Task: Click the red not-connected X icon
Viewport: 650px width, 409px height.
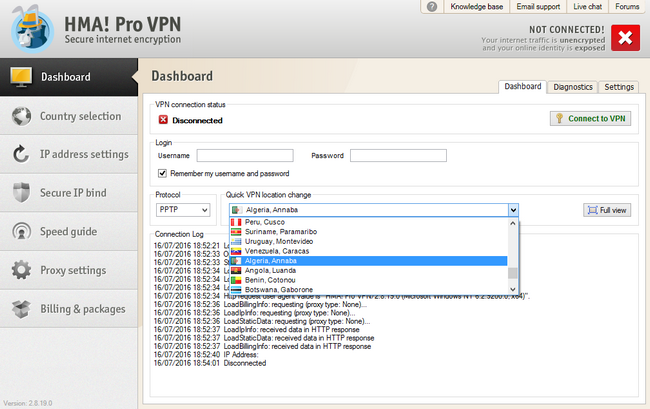Action: point(625,38)
